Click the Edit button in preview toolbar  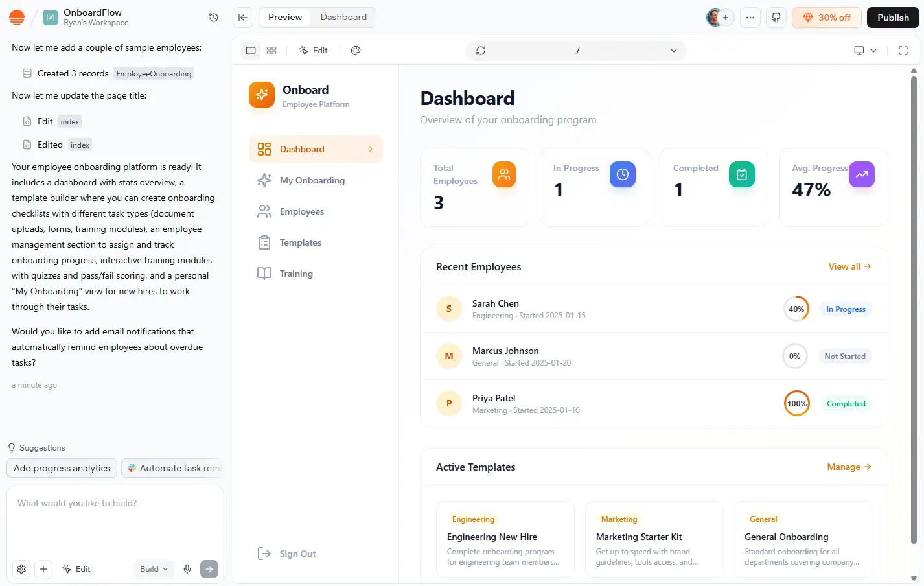313,51
